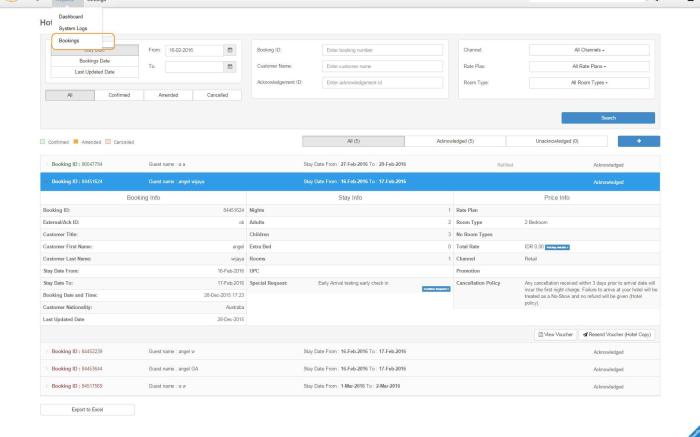Viewport: 700px width, 437px height.
Task: Click small blue button beside IDR 0.00
Action: pyautogui.click(x=557, y=247)
